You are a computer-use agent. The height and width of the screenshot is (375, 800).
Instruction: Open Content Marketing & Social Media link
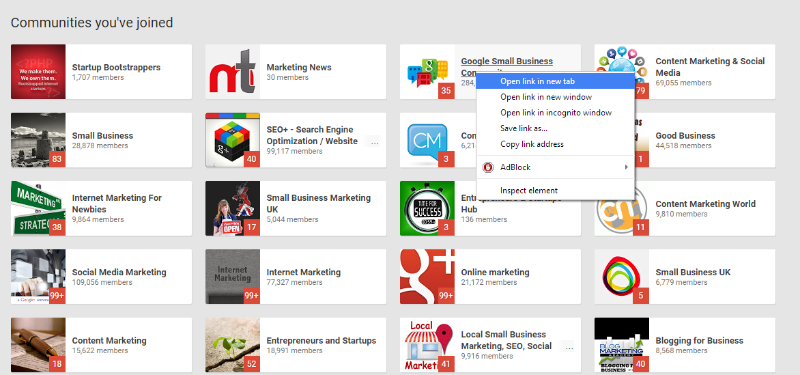710,67
